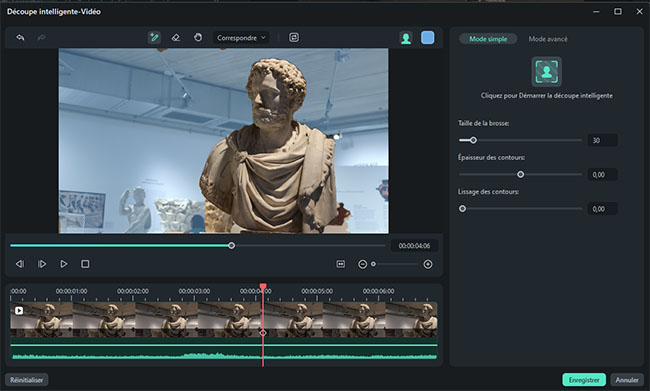This screenshot has height=391, width=650.
Task: Click the 00:00:02:00 ruler mark
Action: [x=133, y=291]
